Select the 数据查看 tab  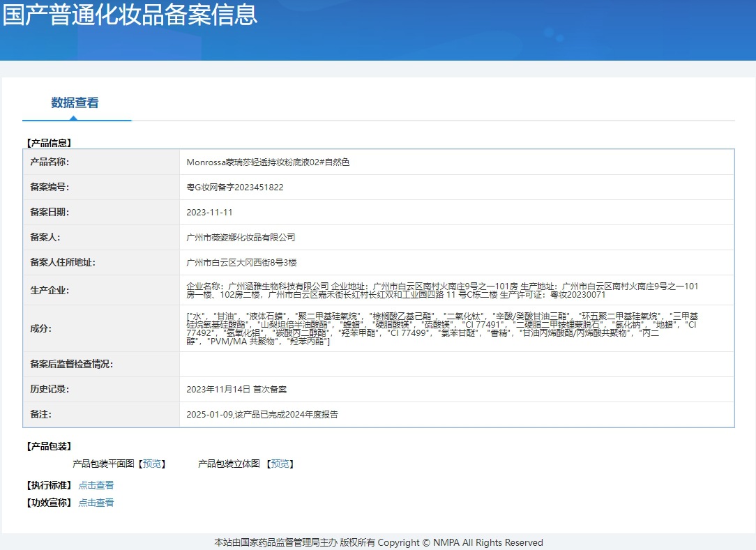tap(75, 102)
